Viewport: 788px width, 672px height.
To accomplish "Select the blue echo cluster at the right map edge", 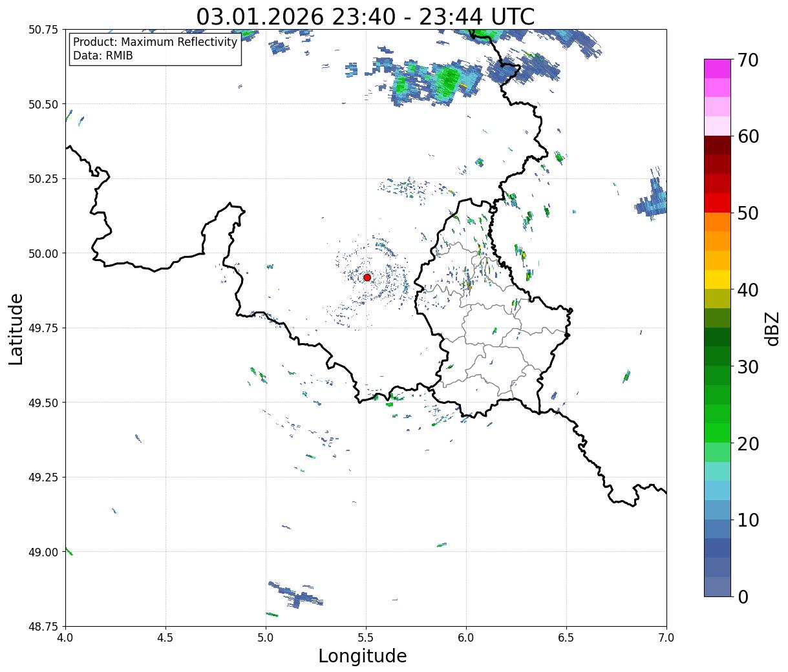I will click(x=653, y=202).
